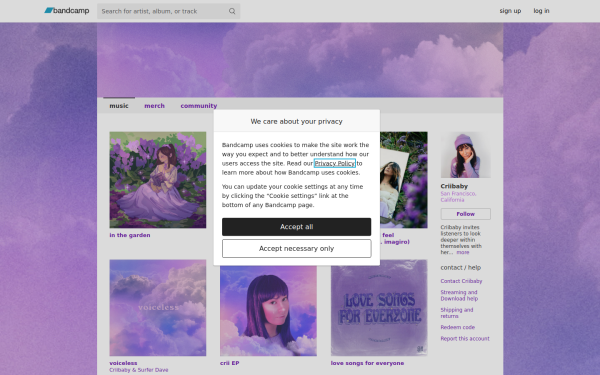Click the search magnifier icon
This screenshot has width=600, height=375.
click(x=232, y=11)
